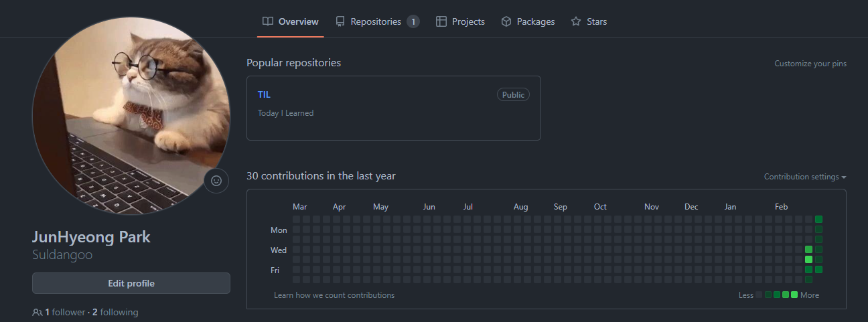The image size is (868, 322).
Task: Click the star icon beside Stars
Action: tap(576, 21)
